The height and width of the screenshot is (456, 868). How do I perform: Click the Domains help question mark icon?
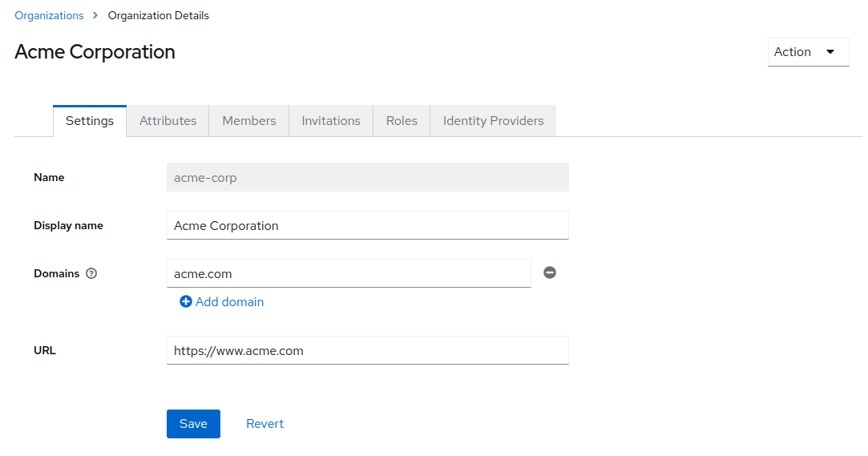click(x=91, y=273)
